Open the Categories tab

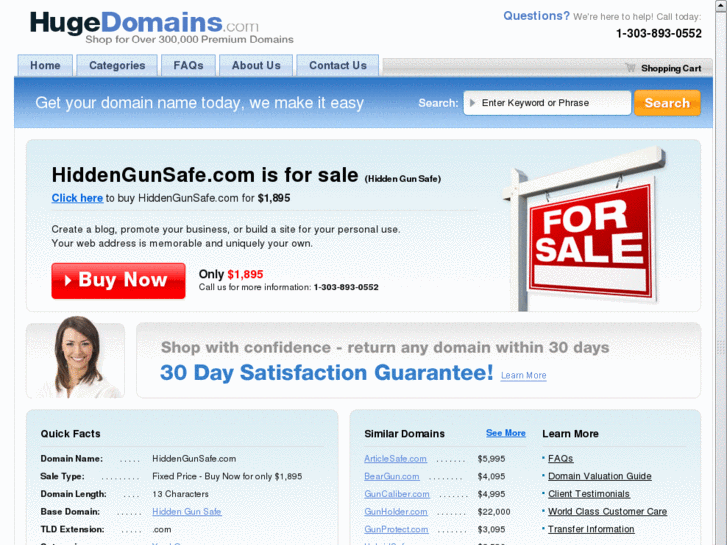[117, 65]
